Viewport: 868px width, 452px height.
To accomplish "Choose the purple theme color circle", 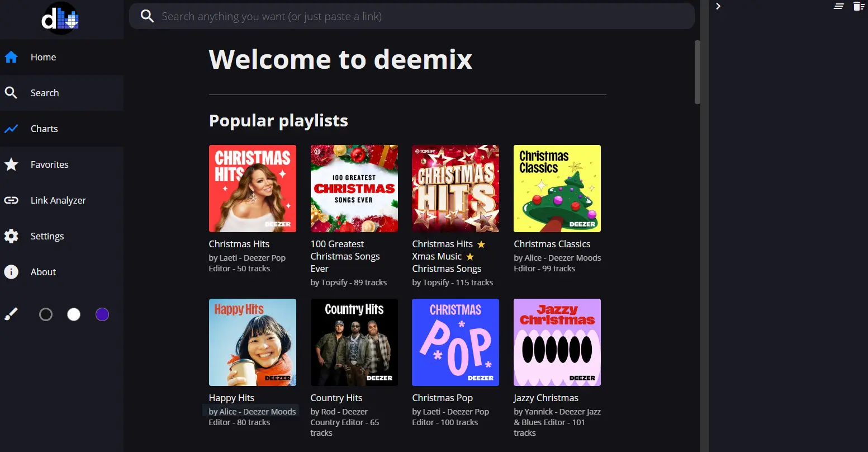I will tap(102, 314).
